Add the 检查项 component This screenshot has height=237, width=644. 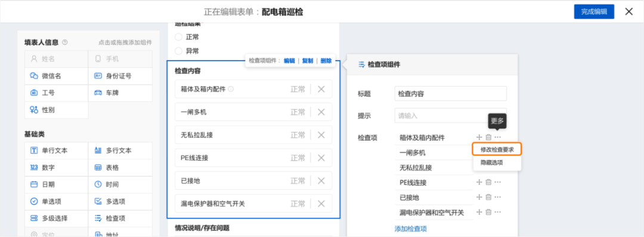click(x=120, y=218)
